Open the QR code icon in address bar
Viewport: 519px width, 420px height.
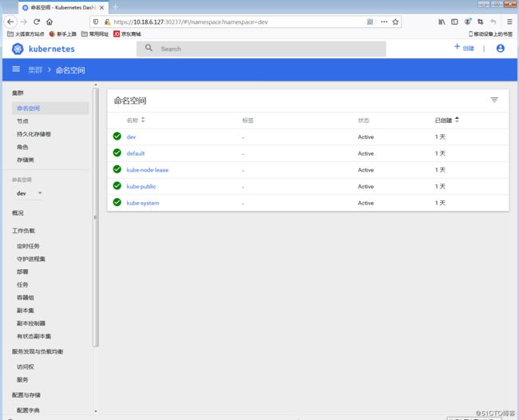[x=370, y=22]
